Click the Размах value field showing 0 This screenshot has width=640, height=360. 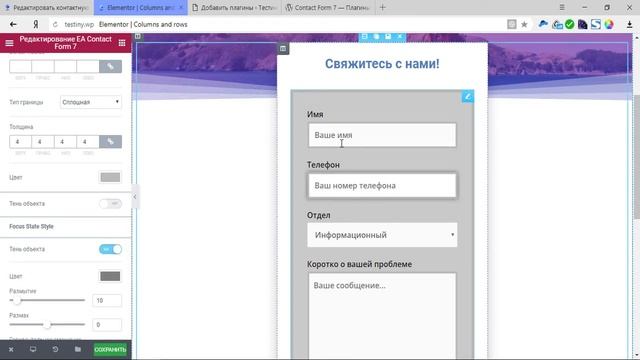[x=107, y=324]
